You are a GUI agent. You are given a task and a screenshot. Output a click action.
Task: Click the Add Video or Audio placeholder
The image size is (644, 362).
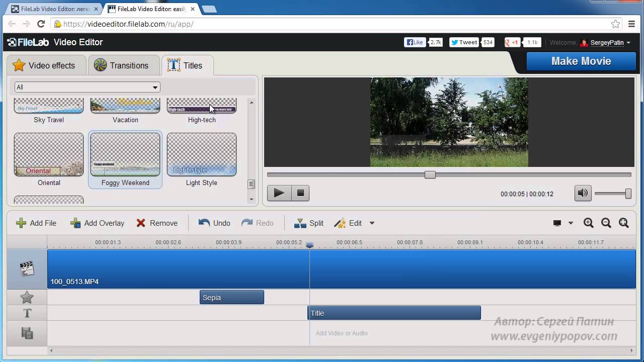click(x=342, y=333)
